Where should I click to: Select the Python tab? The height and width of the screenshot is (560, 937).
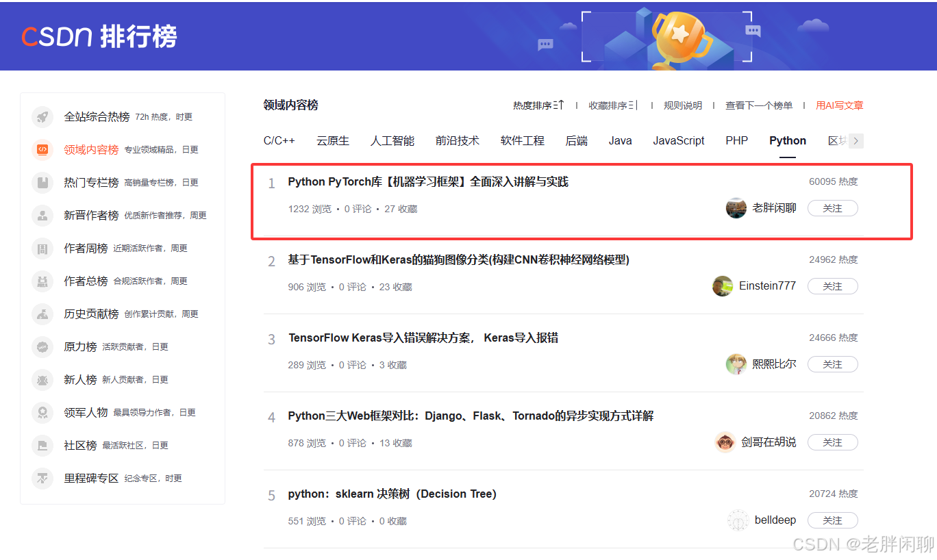click(788, 140)
